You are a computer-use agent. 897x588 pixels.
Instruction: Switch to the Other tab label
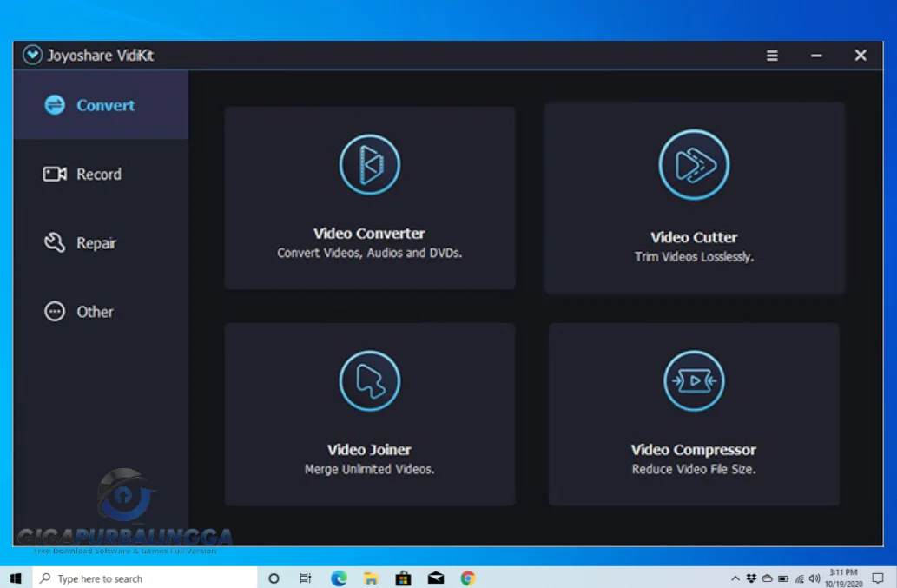(95, 312)
